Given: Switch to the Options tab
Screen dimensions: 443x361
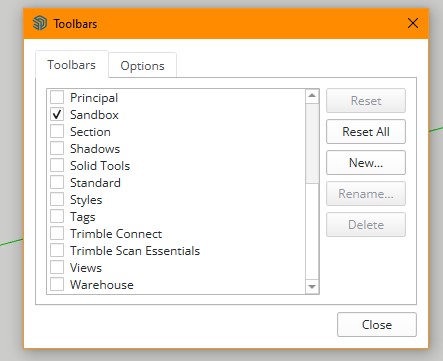Looking at the screenshot, I should pos(142,65).
